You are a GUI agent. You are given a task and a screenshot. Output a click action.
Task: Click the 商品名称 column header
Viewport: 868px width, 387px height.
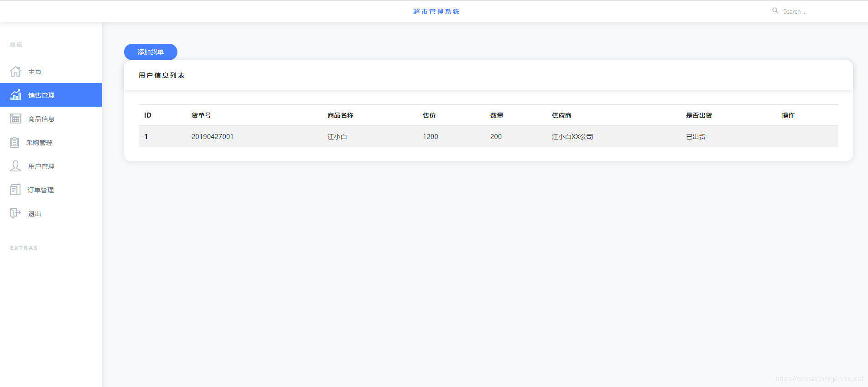click(340, 115)
